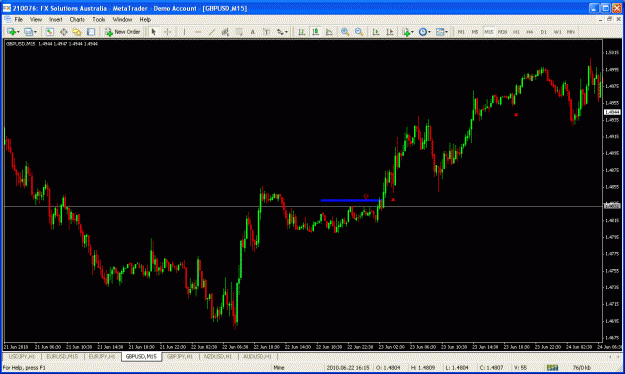This screenshot has width=625, height=374.
Task: Click the Templates icon
Action: 440,32
